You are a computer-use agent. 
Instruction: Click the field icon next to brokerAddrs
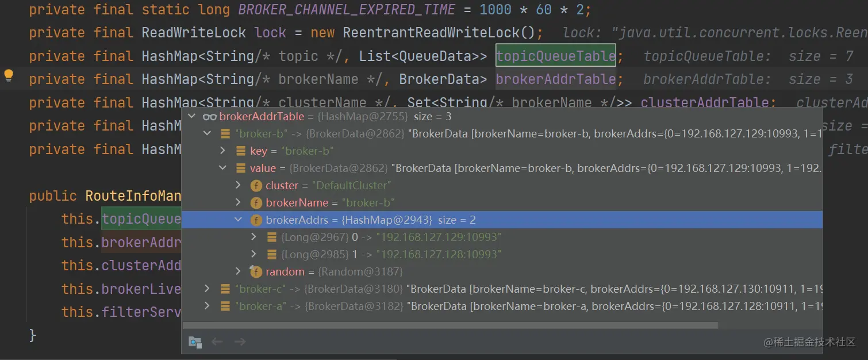point(256,220)
